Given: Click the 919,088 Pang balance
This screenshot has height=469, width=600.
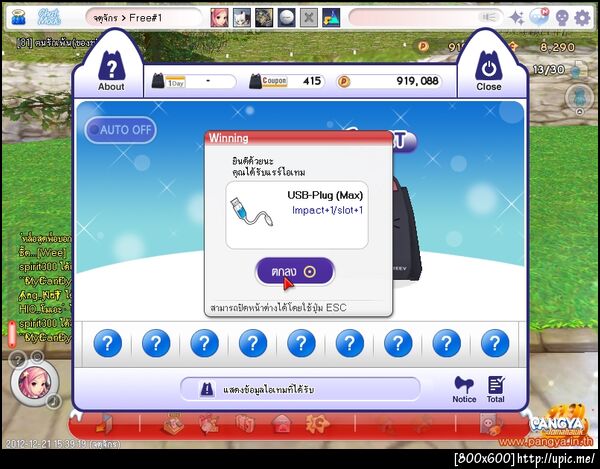Looking at the screenshot, I should point(389,81).
